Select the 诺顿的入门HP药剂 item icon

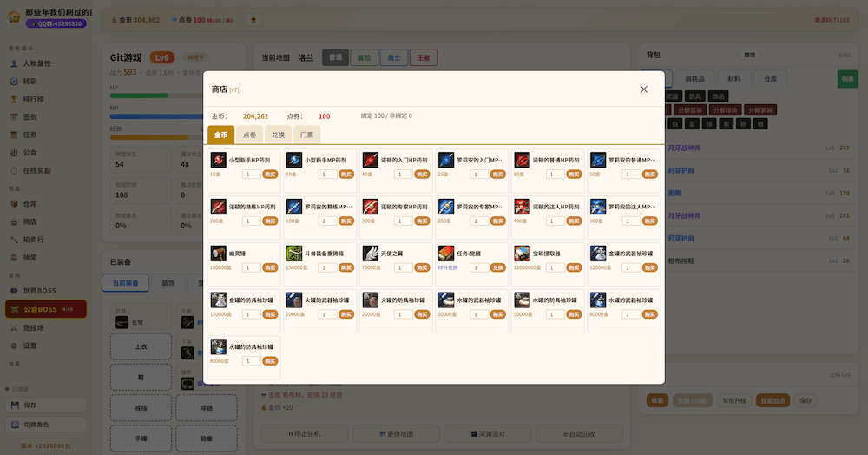(x=370, y=160)
